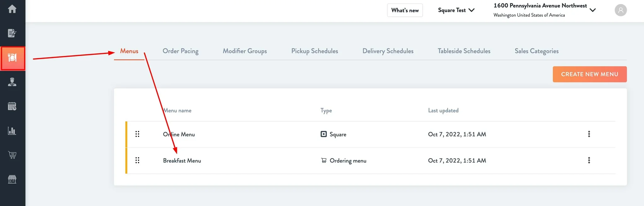Viewport: 644px width, 206px height.
Task: Open the bar chart reports icon
Action: pos(12,130)
